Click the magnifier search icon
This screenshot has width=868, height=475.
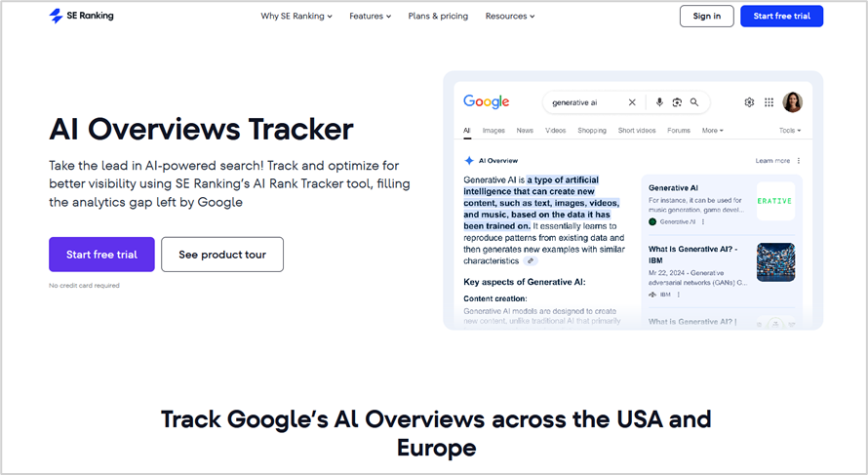click(x=694, y=102)
